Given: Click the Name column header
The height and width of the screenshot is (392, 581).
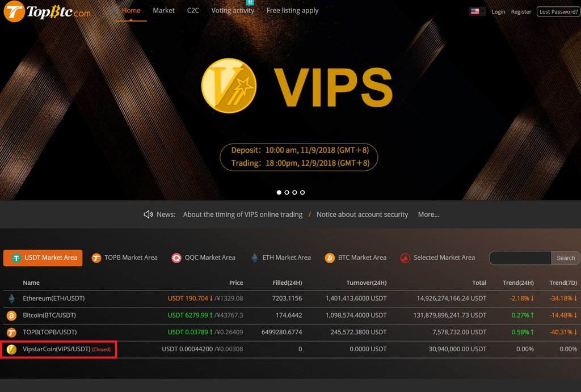Looking at the screenshot, I should tap(31, 283).
